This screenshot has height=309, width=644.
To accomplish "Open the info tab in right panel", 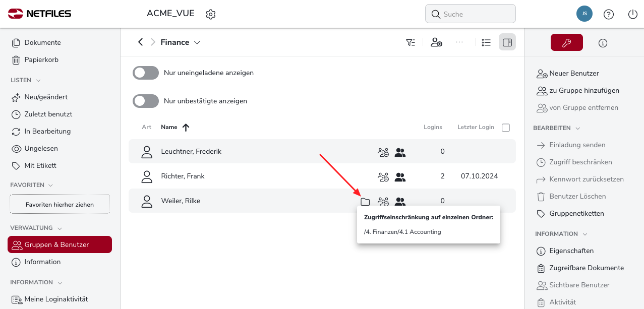I will 603,43.
